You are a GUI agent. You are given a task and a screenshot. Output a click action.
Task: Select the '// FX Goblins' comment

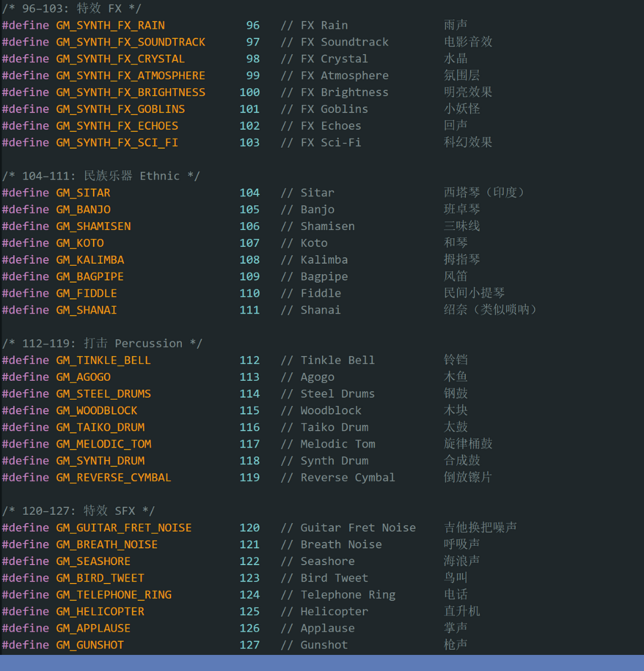pos(324,109)
